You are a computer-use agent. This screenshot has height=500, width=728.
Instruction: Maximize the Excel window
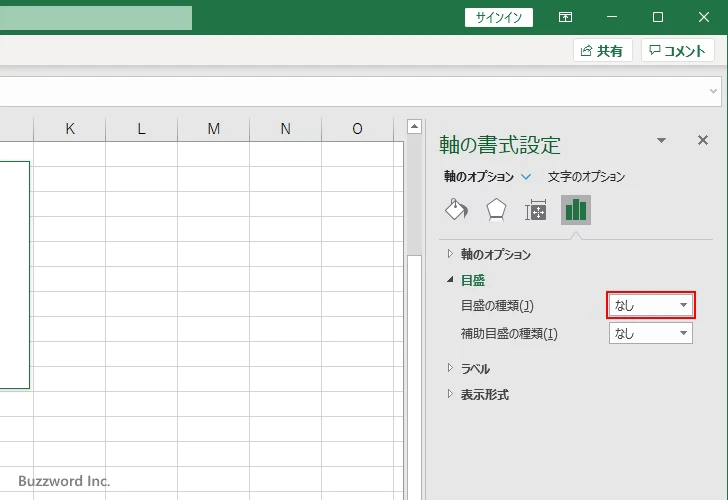tap(657, 17)
